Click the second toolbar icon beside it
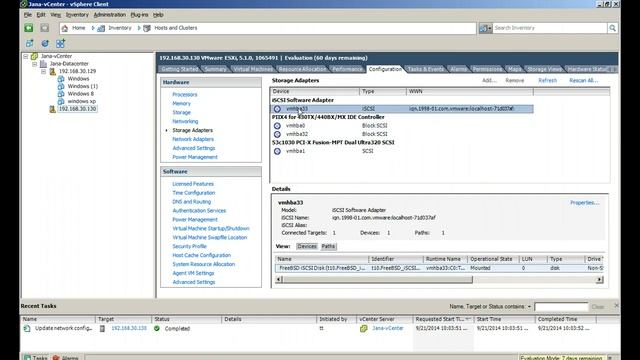The width and height of the screenshot is (640, 360). [x=45, y=43]
